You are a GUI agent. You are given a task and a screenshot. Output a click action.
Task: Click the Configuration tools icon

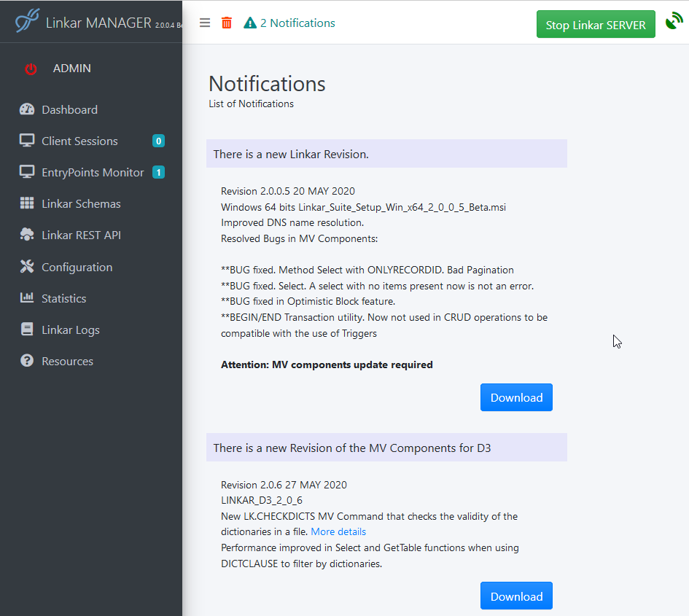click(27, 266)
